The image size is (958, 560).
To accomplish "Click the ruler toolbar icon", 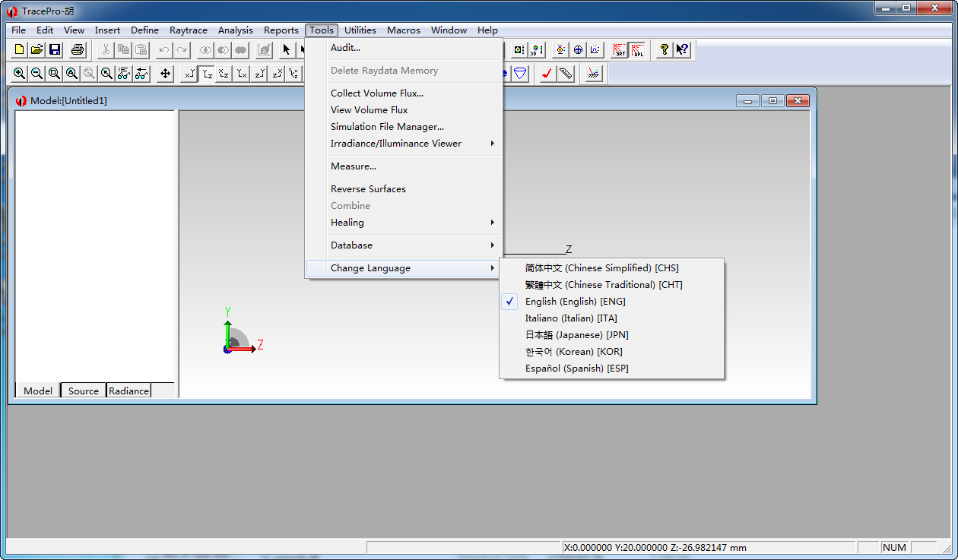I will 566,74.
